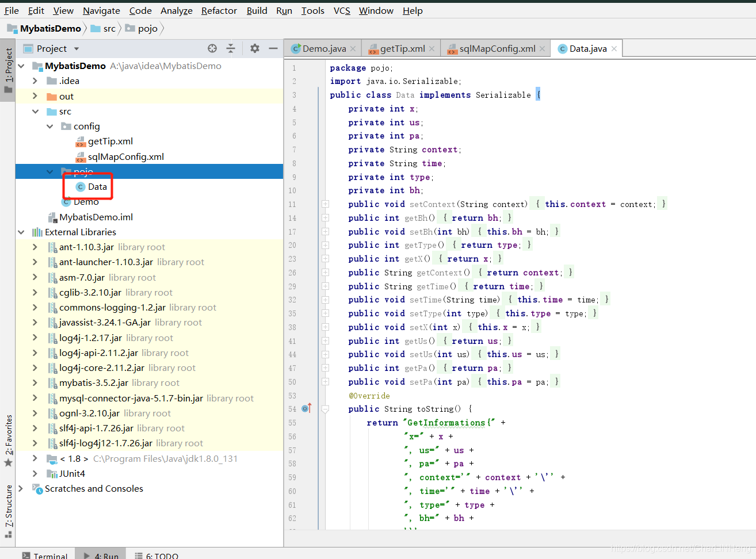Toggle the 1: Project side tool window

(8, 70)
